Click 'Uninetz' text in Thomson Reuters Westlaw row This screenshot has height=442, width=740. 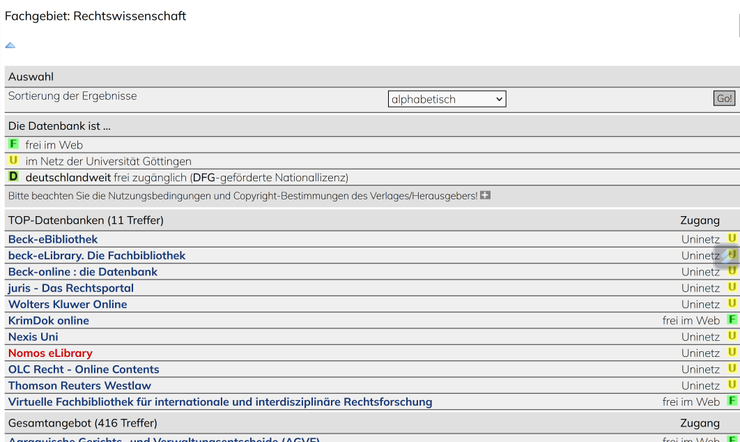[x=700, y=386]
